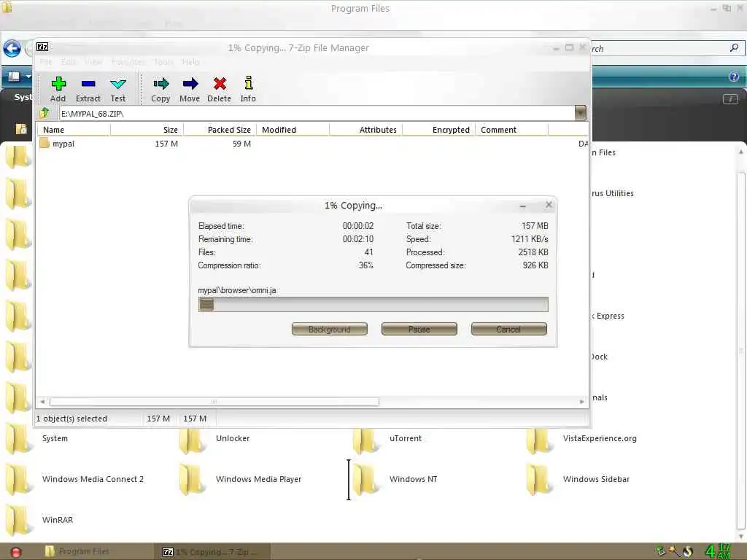Click the Cancel button in copy dialog
The image size is (747, 560).
click(508, 329)
